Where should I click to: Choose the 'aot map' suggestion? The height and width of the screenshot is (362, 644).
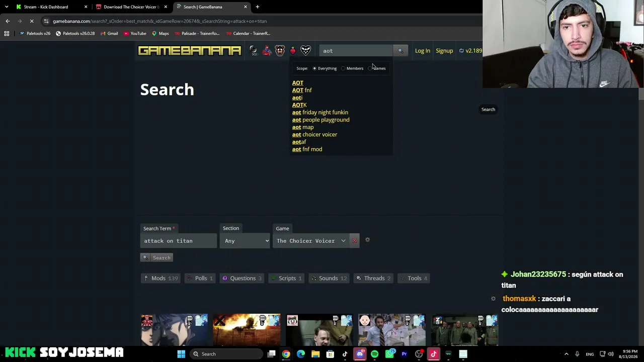click(303, 127)
